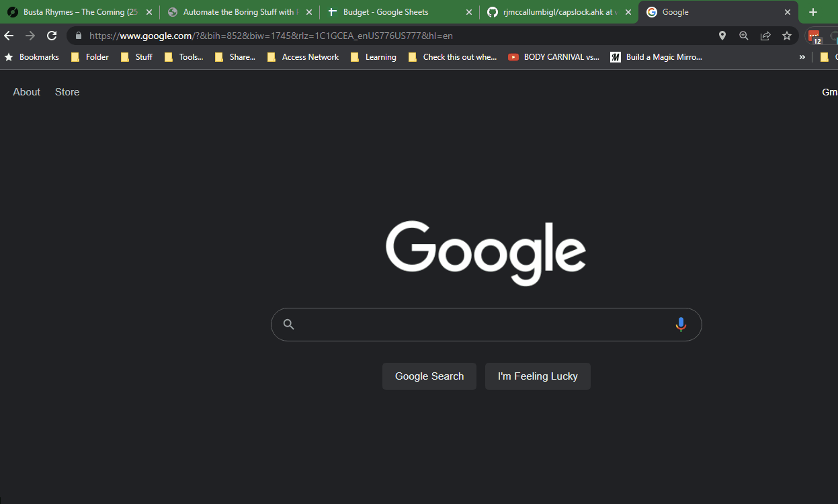Viewport: 838px width, 504px height.
Task: Close the Busta Rhymes tab
Action: click(149, 12)
